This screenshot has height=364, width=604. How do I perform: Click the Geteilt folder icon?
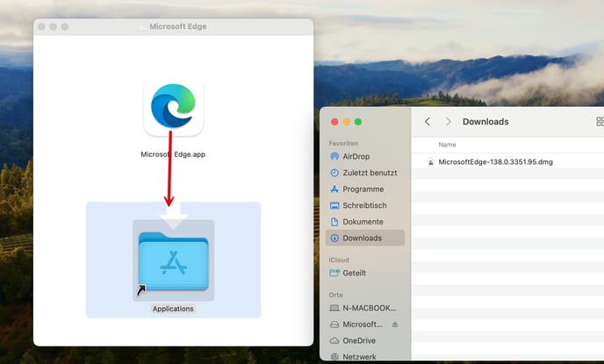(334, 273)
